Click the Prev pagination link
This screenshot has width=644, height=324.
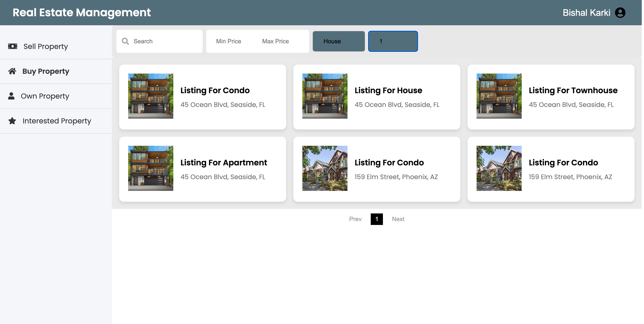tap(355, 219)
